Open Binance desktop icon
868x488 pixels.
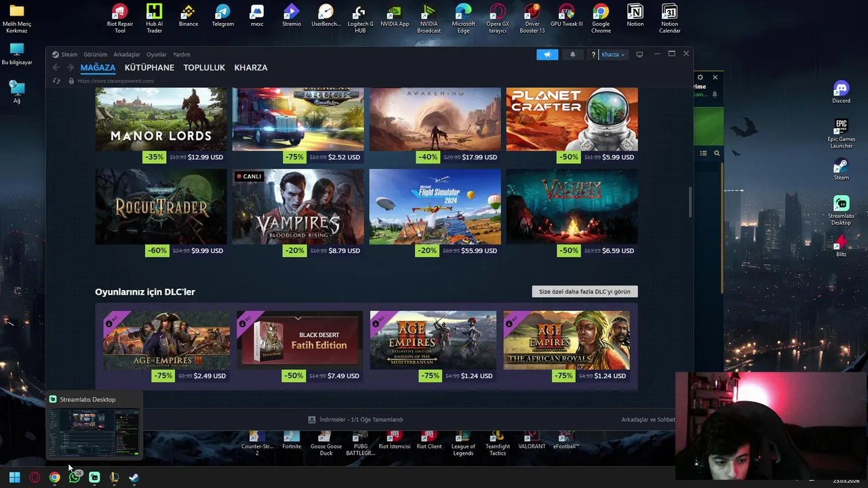pyautogui.click(x=189, y=16)
